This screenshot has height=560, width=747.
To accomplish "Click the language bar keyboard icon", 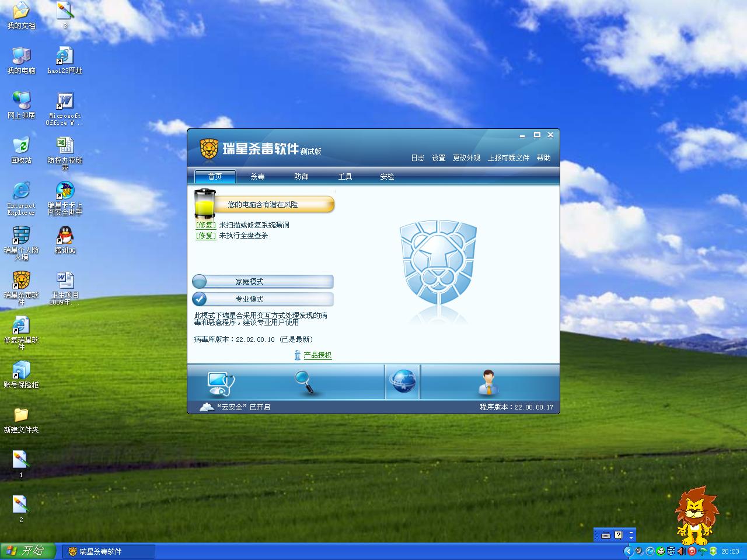I will point(606,535).
